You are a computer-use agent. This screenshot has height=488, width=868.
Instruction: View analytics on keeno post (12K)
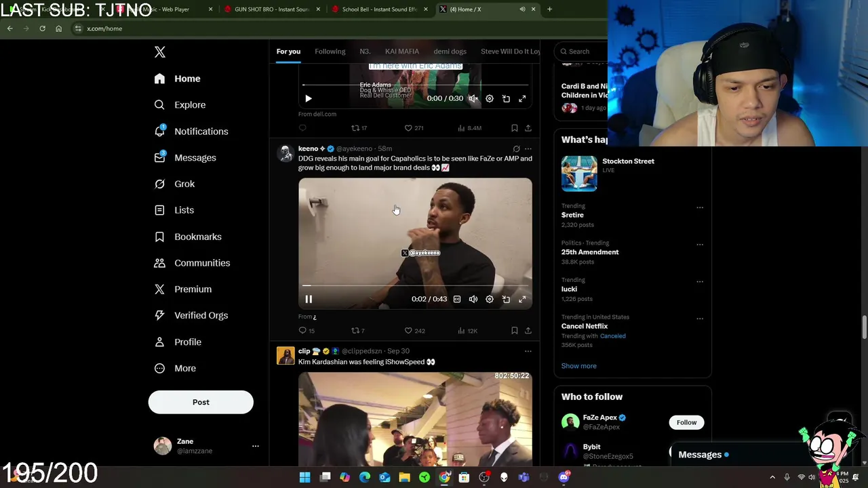pyautogui.click(x=468, y=331)
